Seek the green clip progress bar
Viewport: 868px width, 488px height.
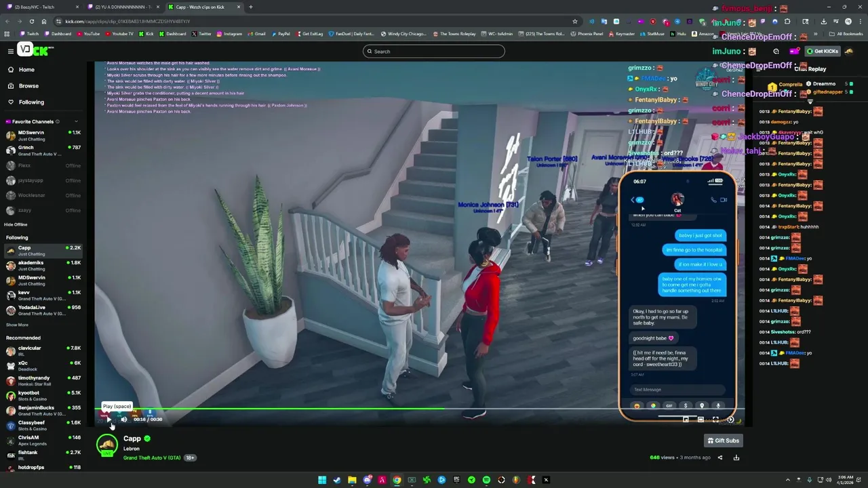coord(420,409)
